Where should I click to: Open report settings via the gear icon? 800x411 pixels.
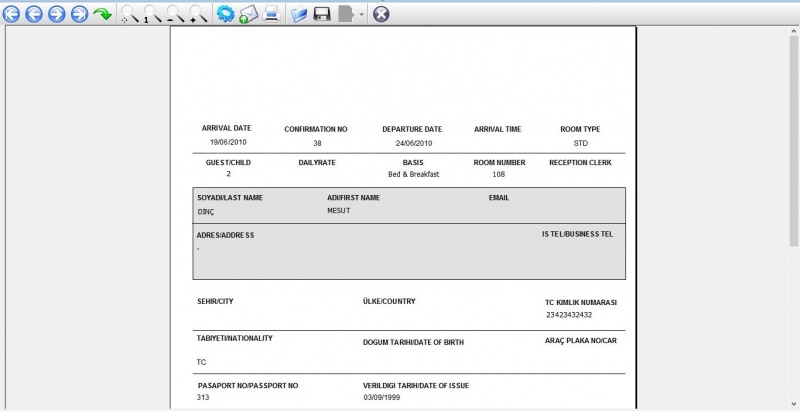(225, 14)
